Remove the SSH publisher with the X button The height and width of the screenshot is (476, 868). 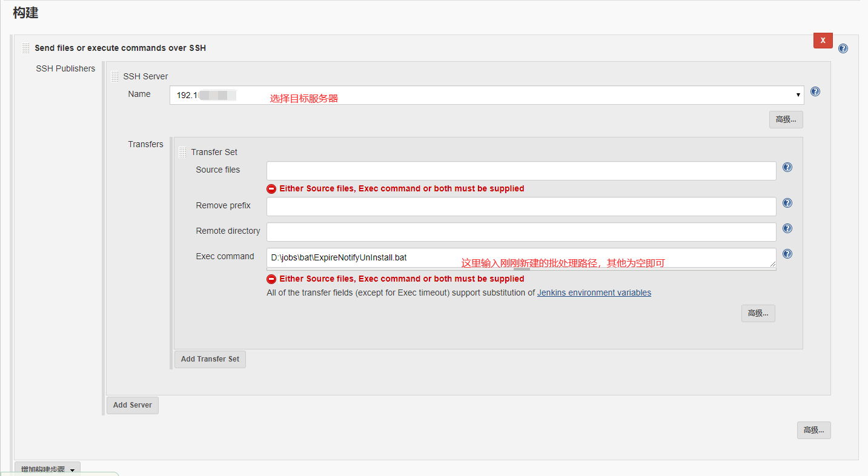tap(823, 40)
